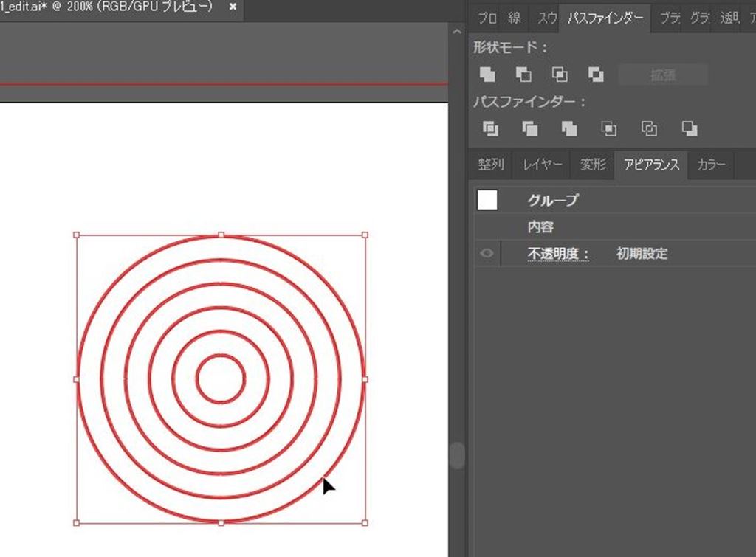Viewport: 756px width, 557px height.
Task: Open the 整列 tab
Action: tap(491, 165)
